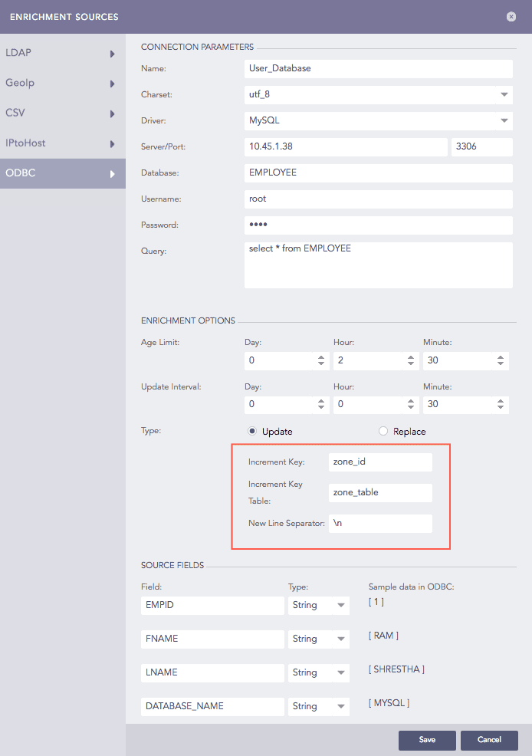Viewport: 532px width, 756px height.
Task: Click the Increment Key input field
Action: coord(380,462)
